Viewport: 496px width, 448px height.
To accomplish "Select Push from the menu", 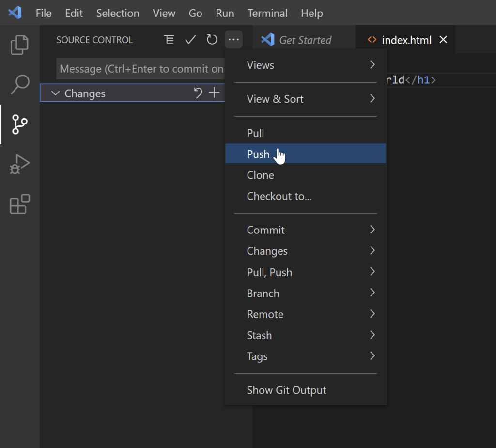I will click(258, 154).
